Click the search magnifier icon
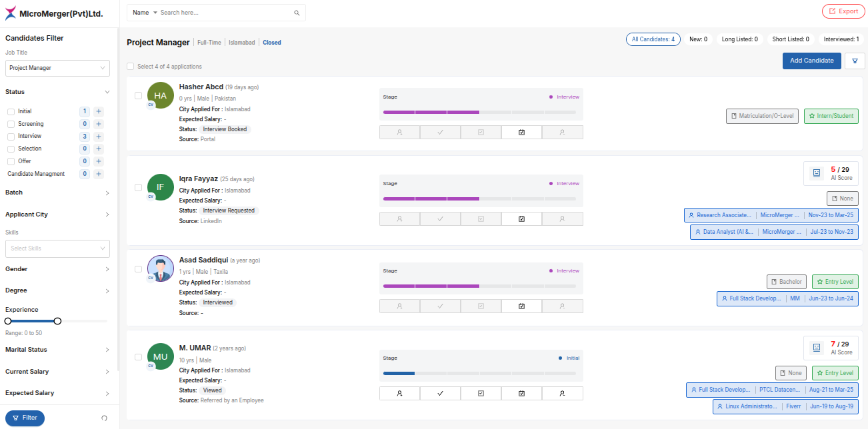Image resolution: width=868 pixels, height=429 pixels. click(297, 13)
